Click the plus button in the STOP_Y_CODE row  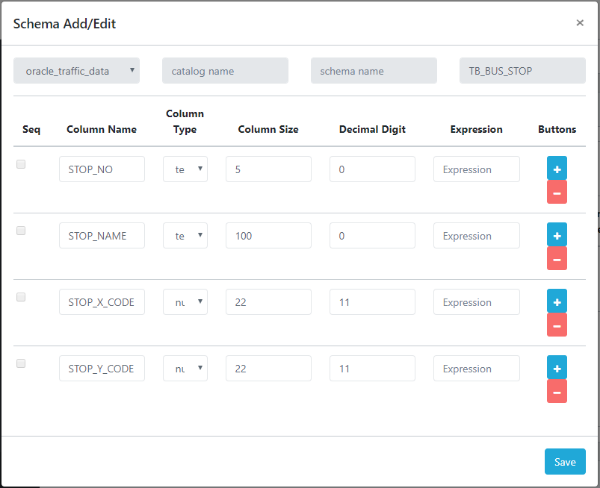click(x=557, y=367)
